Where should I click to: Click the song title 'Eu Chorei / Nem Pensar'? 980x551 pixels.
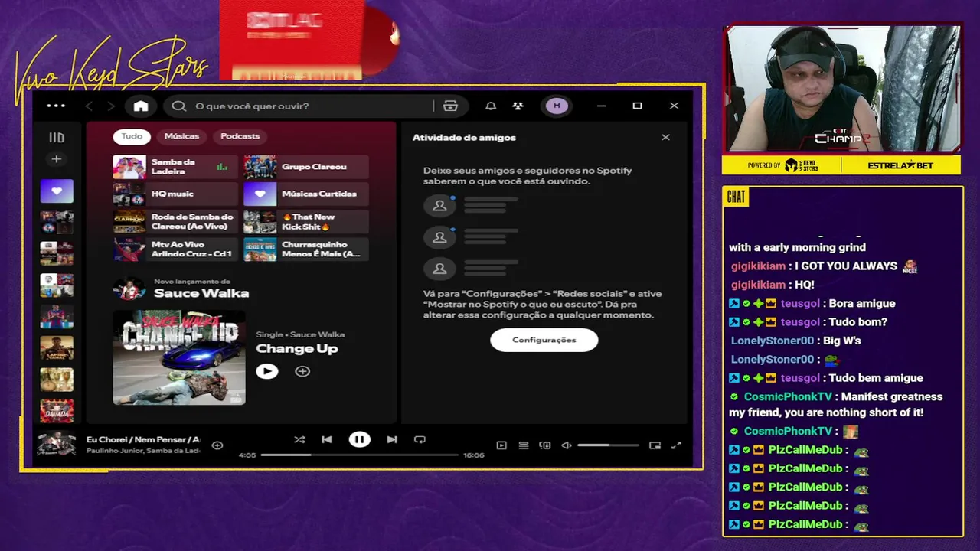tap(143, 440)
